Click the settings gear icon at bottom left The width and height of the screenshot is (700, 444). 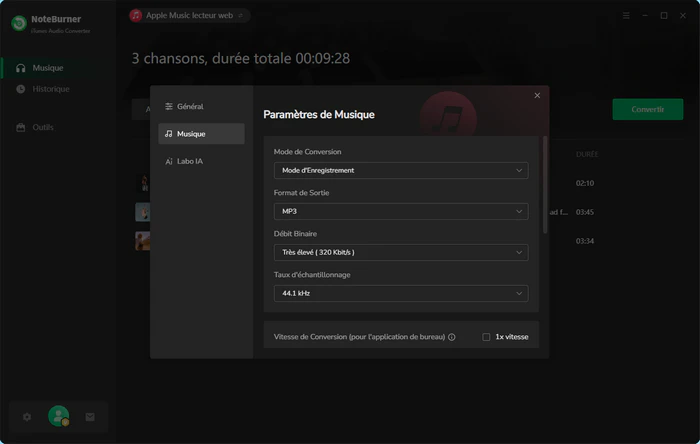[x=27, y=417]
